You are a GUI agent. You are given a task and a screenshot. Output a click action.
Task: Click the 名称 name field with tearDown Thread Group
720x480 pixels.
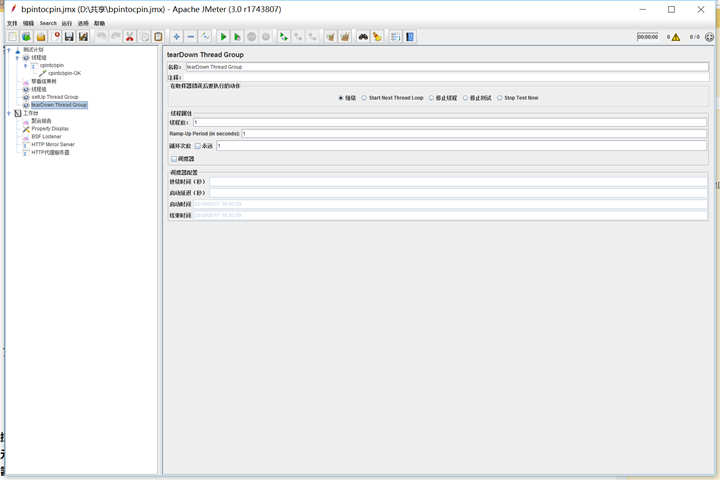click(x=447, y=67)
